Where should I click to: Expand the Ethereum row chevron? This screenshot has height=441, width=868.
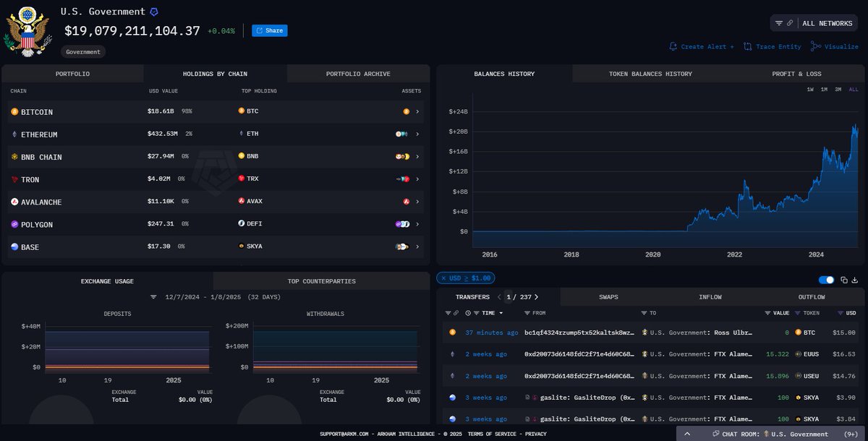[417, 134]
